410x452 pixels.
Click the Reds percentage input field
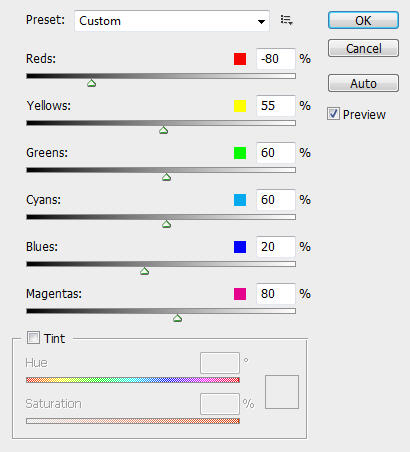tap(276, 59)
